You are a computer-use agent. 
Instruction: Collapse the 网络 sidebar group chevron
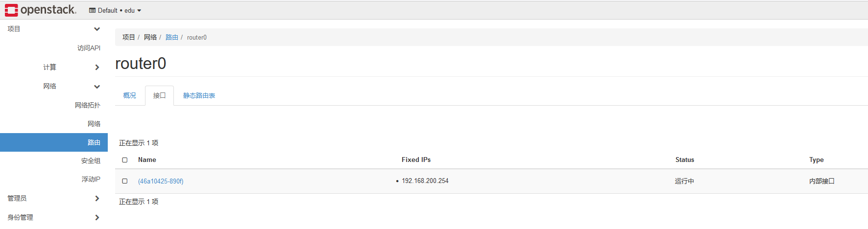click(97, 87)
